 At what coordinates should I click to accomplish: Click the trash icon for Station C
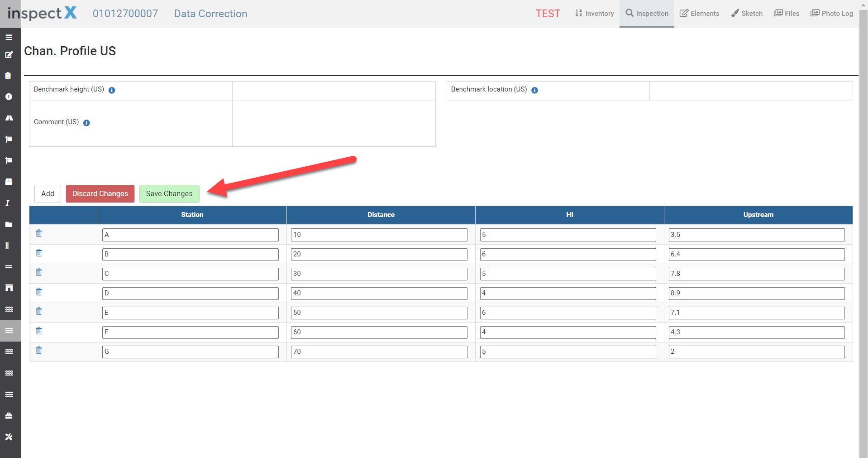pyautogui.click(x=39, y=272)
